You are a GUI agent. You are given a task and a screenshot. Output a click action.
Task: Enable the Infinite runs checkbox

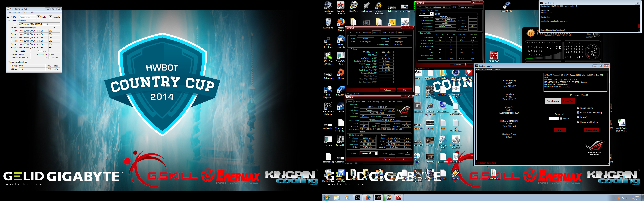tap(561, 119)
